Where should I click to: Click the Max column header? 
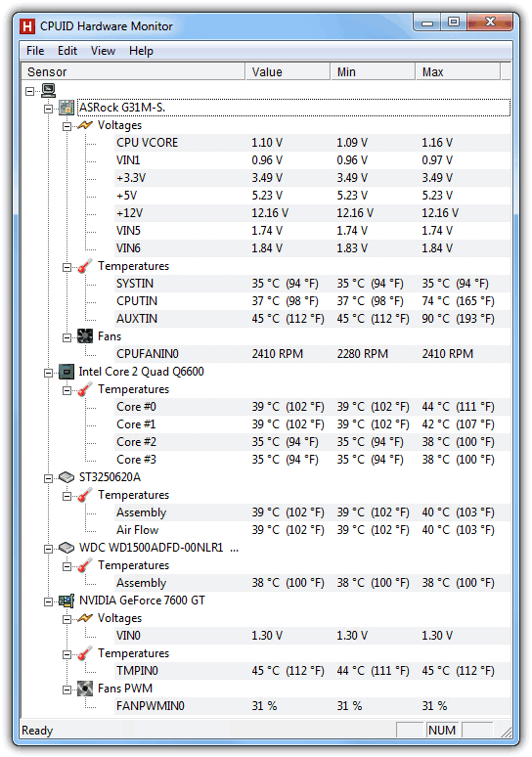coord(458,72)
